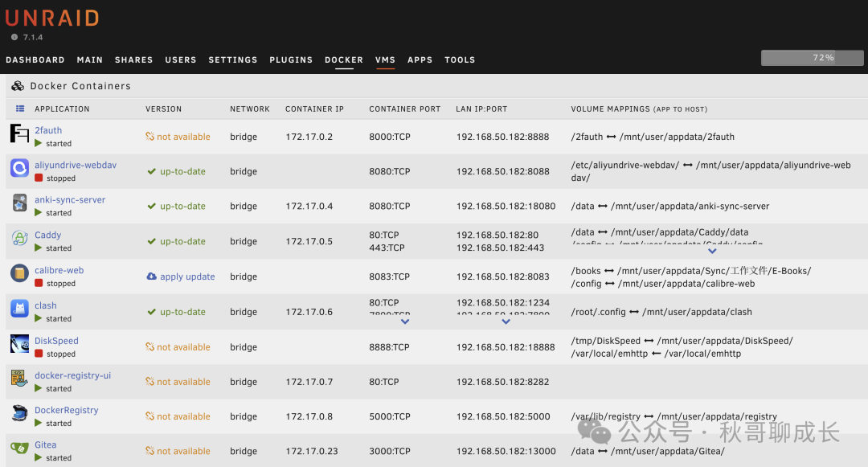Click the 72% usage progress bar
Screen dimensions: 868x467
[812, 58]
